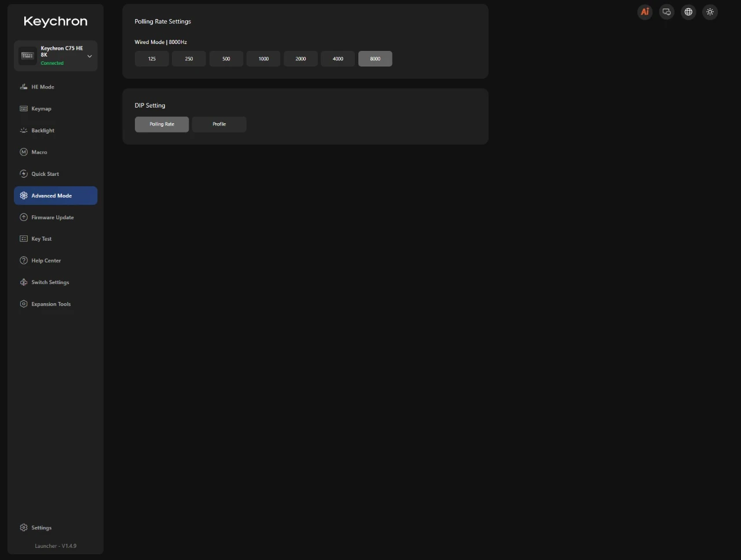Click the "Launcher - V1.4.9" version text
The width and height of the screenshot is (741, 560).
[x=56, y=546]
